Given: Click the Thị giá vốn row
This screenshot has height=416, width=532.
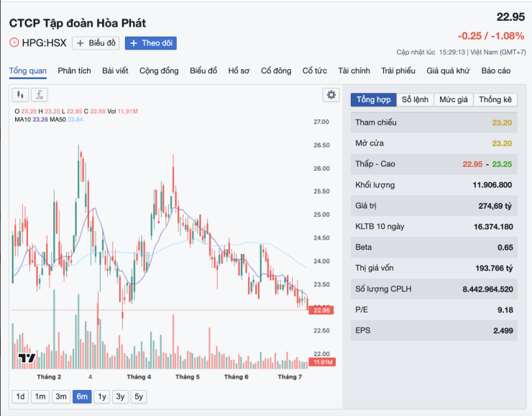Looking at the screenshot, I should [x=434, y=268].
